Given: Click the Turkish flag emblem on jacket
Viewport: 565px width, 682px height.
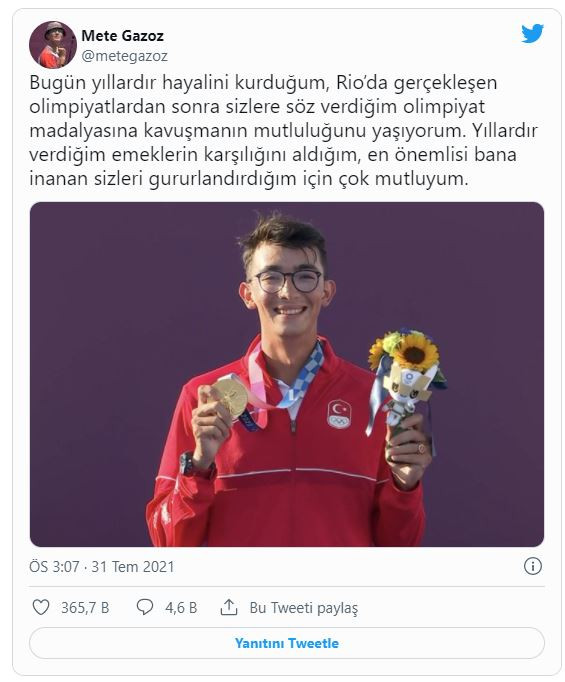Looking at the screenshot, I should click(339, 414).
